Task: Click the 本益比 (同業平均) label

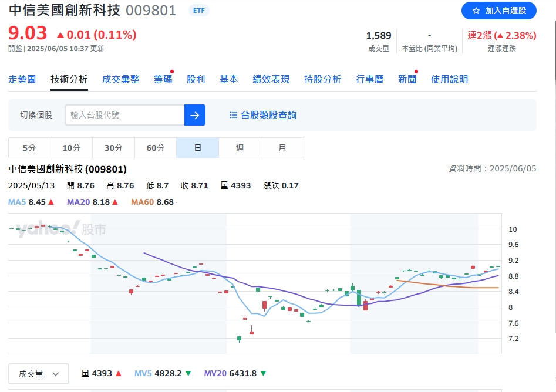Action: tap(429, 49)
